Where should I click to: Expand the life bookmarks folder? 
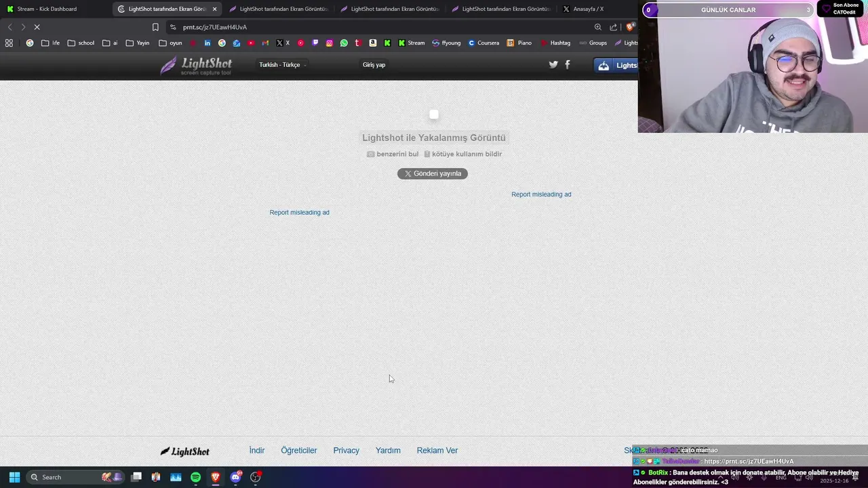(x=50, y=43)
